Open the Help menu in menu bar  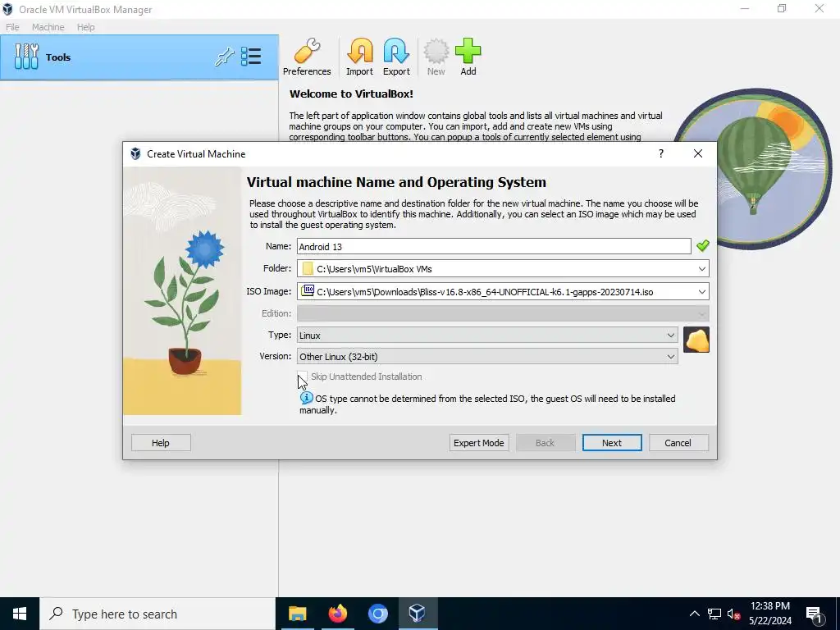(x=85, y=27)
